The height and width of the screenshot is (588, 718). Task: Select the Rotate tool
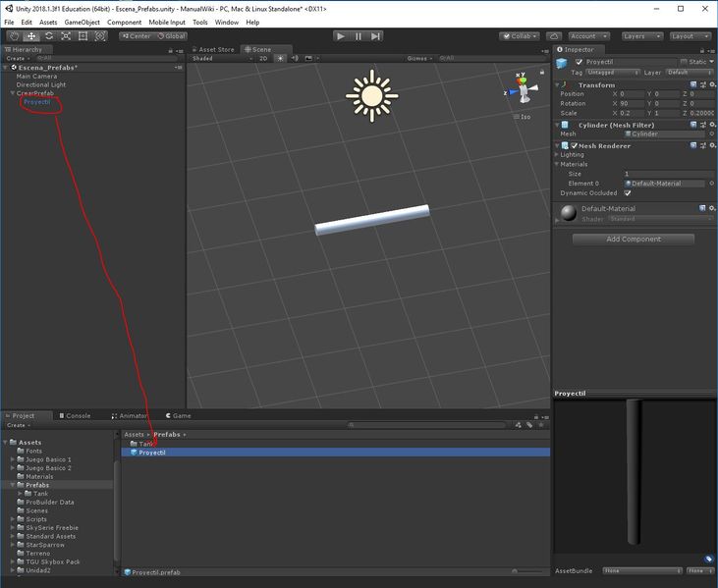(49, 36)
